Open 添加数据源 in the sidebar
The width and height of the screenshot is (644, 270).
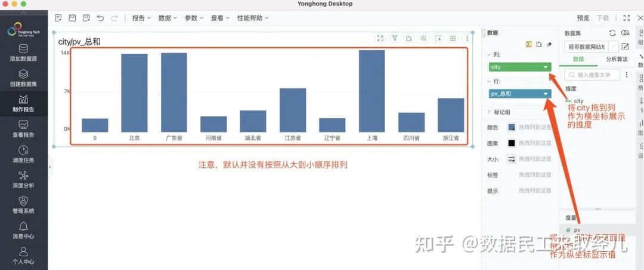23,53
